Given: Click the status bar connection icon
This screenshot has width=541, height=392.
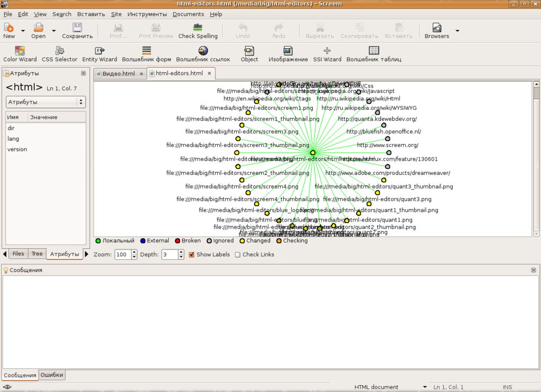Looking at the screenshot, I should tap(7, 387).
